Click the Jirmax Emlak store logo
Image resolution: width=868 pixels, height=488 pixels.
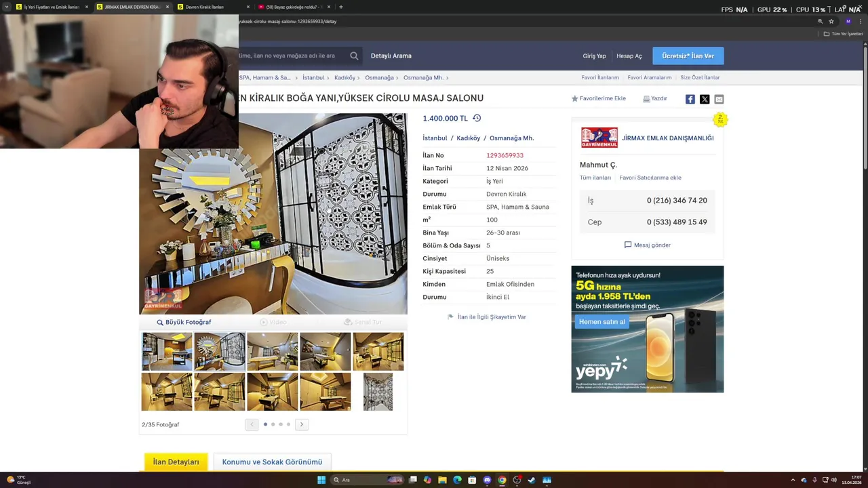tap(599, 138)
